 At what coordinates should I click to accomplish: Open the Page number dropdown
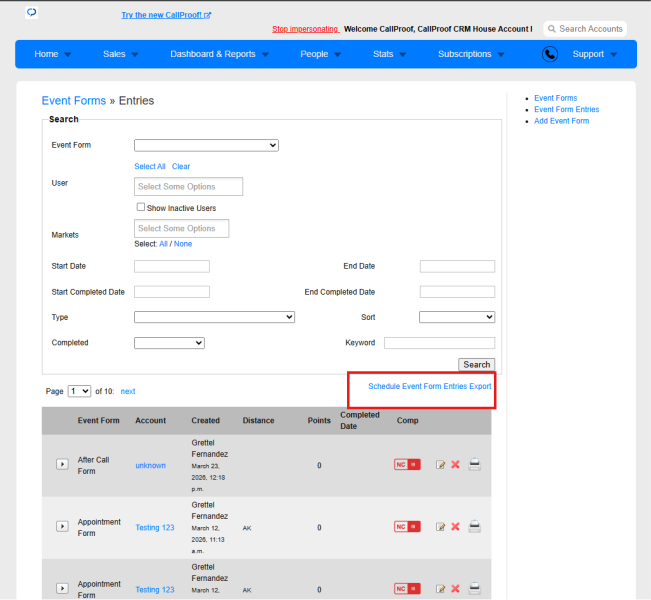79,391
